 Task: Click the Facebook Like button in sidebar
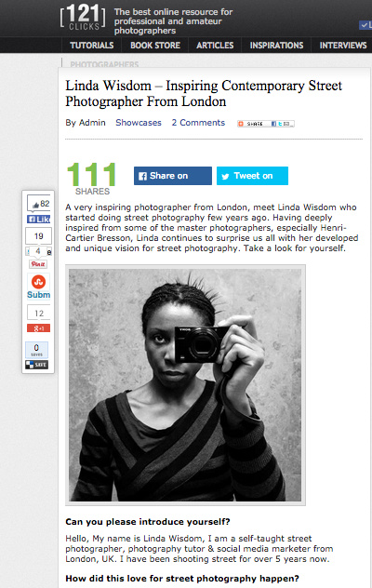pyautogui.click(x=38, y=220)
